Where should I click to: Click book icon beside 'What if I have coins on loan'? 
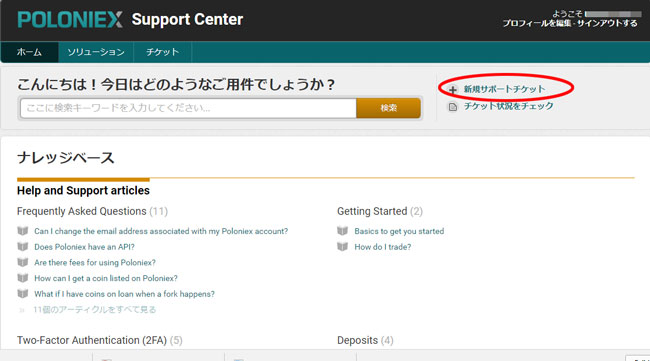pos(23,294)
